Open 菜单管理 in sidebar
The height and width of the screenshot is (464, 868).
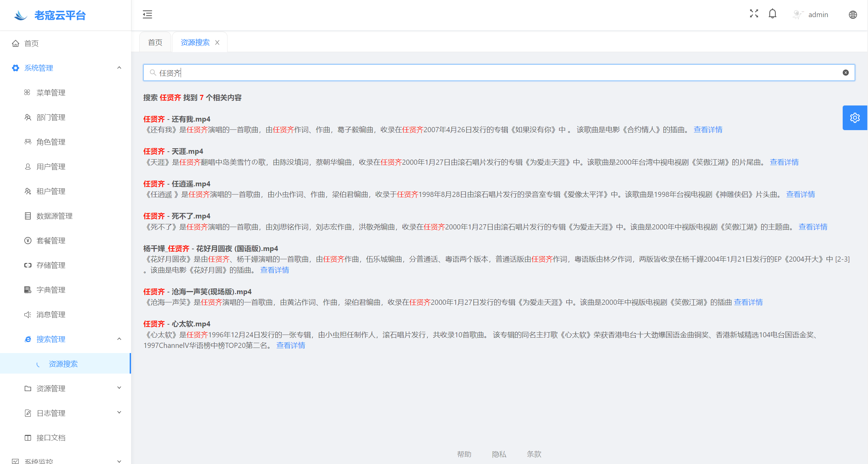tap(51, 93)
